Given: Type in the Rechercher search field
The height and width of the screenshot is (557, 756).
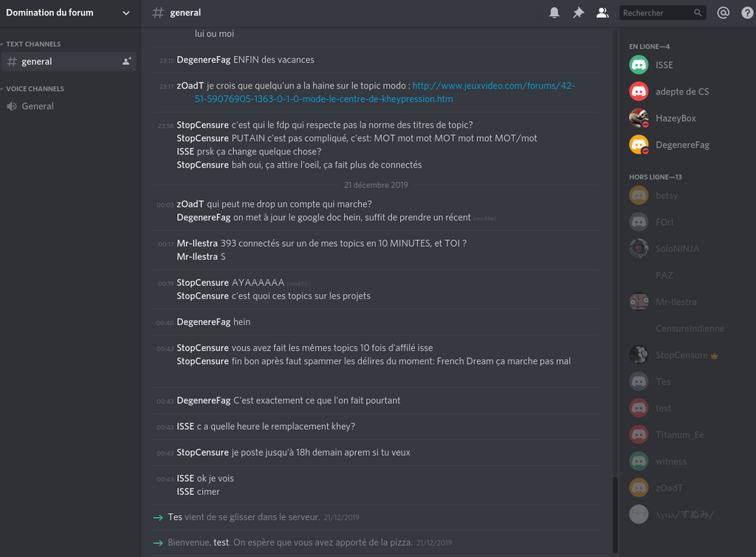Looking at the screenshot, I should coord(656,13).
